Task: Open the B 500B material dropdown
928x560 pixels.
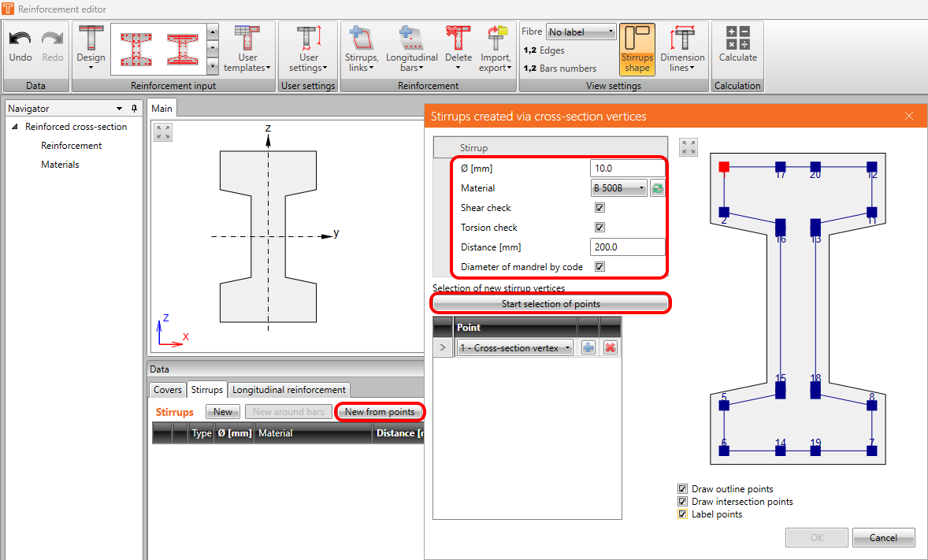Action: pos(619,188)
